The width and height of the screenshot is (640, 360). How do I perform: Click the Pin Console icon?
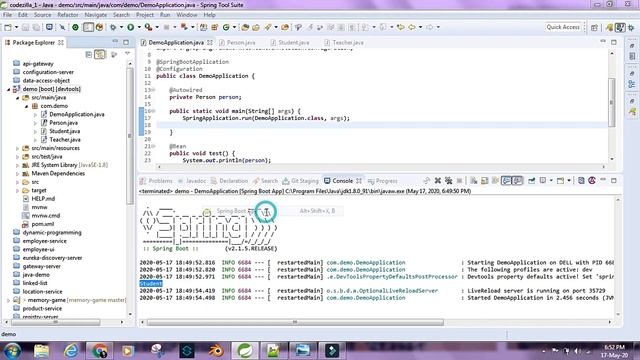tap(531, 180)
